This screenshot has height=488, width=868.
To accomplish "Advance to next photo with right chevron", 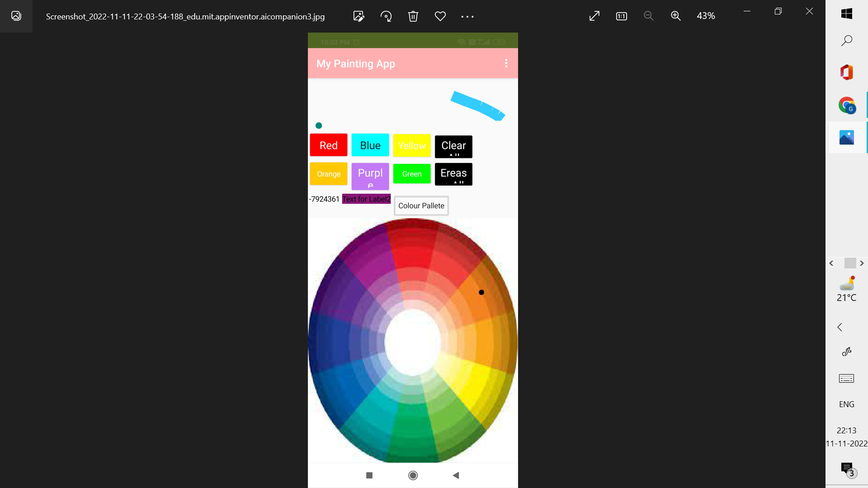I will (862, 263).
